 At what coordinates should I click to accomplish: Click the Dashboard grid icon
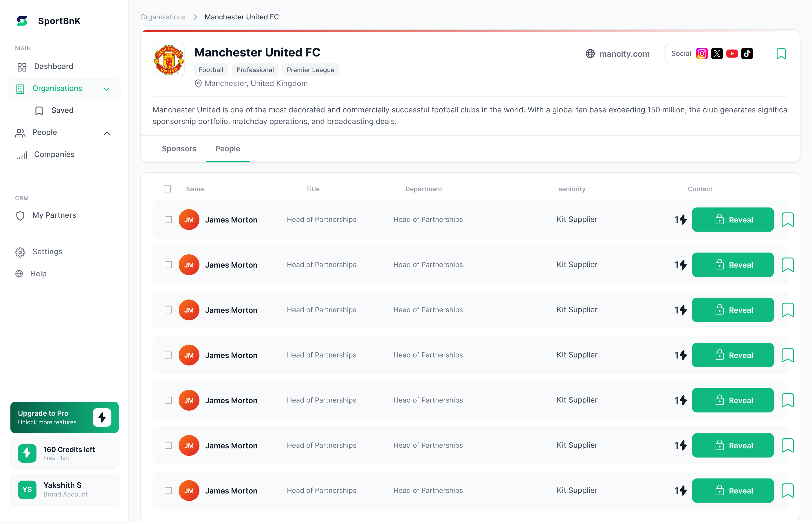coord(22,67)
